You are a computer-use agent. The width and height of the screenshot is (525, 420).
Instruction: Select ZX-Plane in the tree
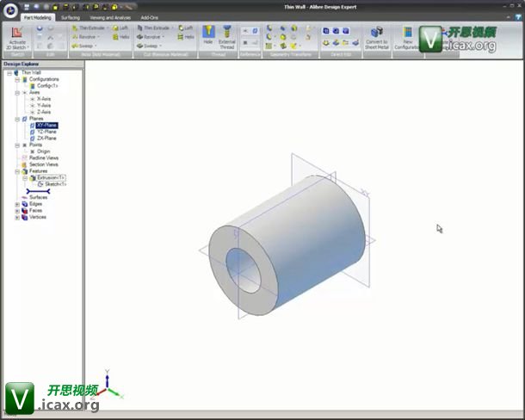point(46,139)
